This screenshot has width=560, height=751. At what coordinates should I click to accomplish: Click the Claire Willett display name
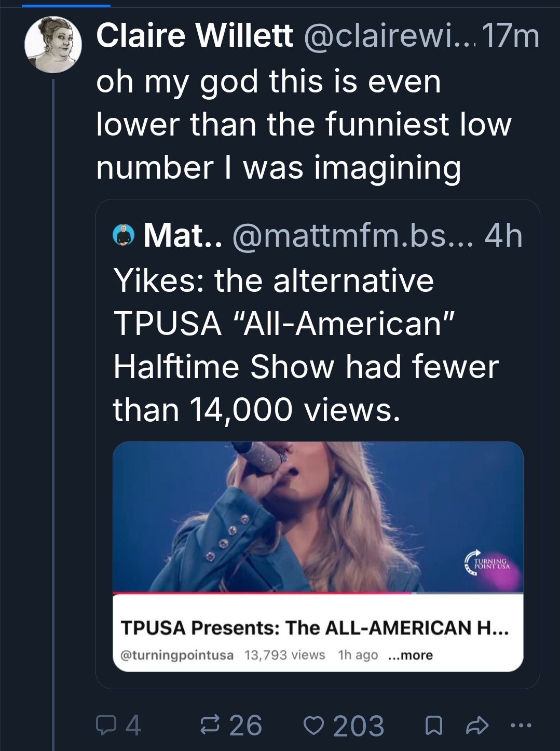point(195,36)
